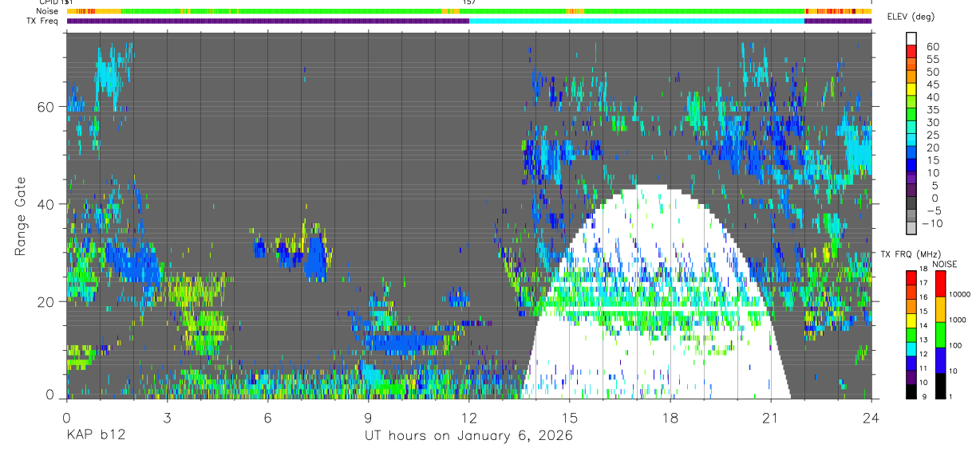The image size is (980, 452).
Task: Click the 'UT hours on January 6, 2026' label
Action: pyautogui.click(x=469, y=436)
